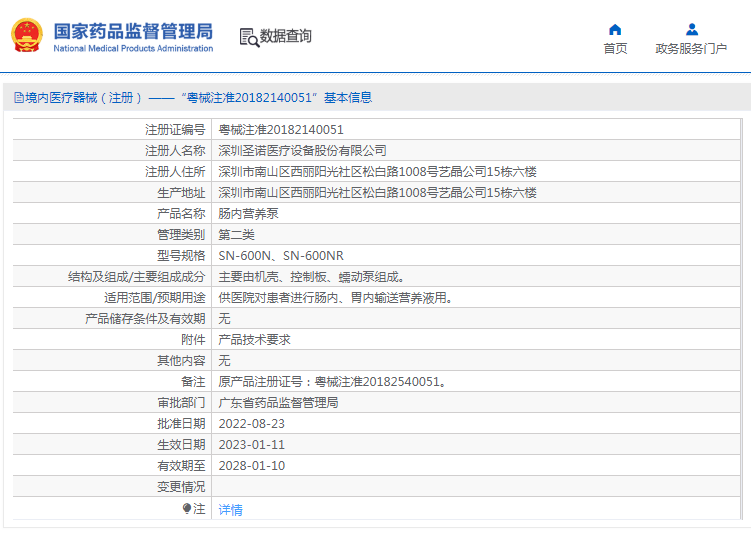The width and height of the screenshot is (751, 537).
Task: Click the 结构及组成/主要组成成分 label
Action: [x=137, y=277]
